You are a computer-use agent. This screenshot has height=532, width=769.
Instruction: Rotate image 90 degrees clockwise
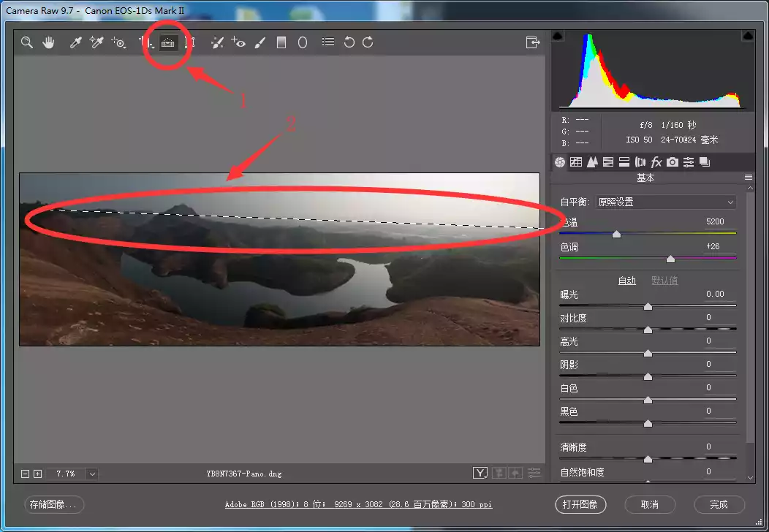coord(368,42)
